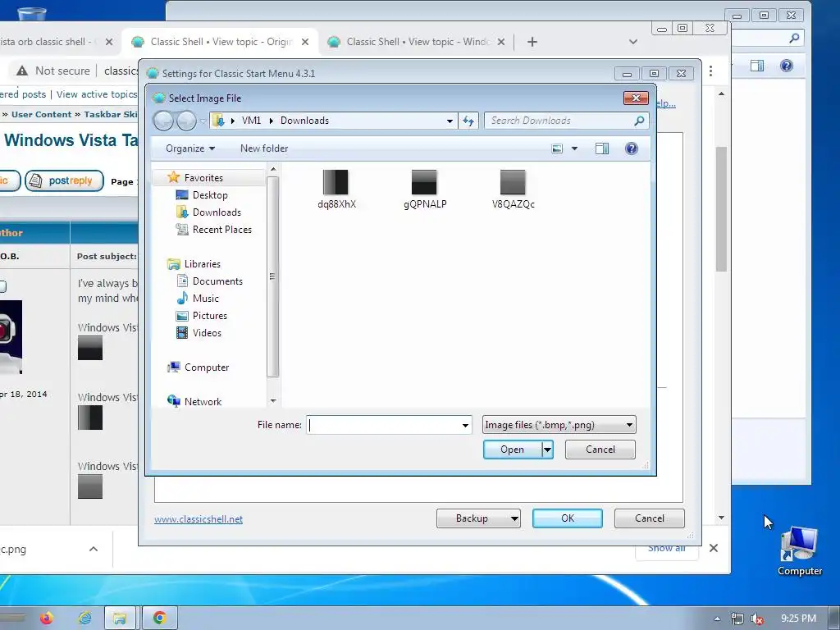Open Internet Explorer from the taskbar
Image resolution: width=840 pixels, height=630 pixels.
(x=84, y=618)
